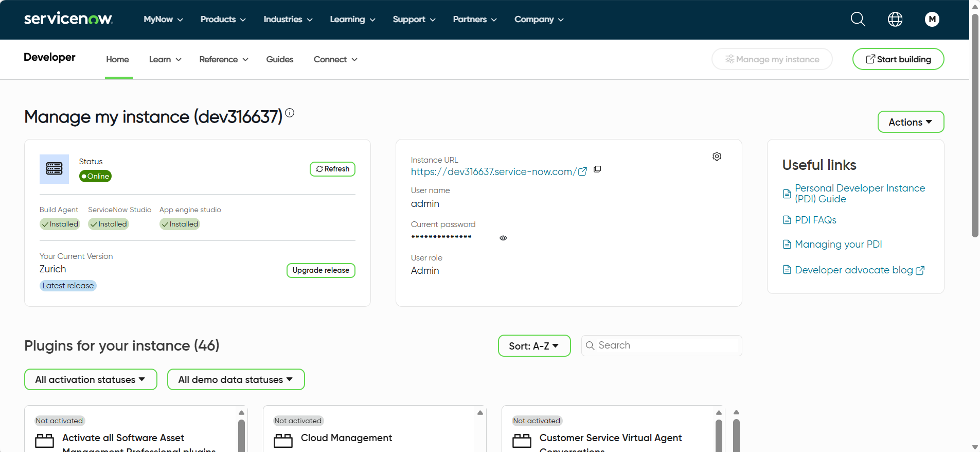Open the PDI FAQs link
The height and width of the screenshot is (452, 980).
tap(815, 220)
